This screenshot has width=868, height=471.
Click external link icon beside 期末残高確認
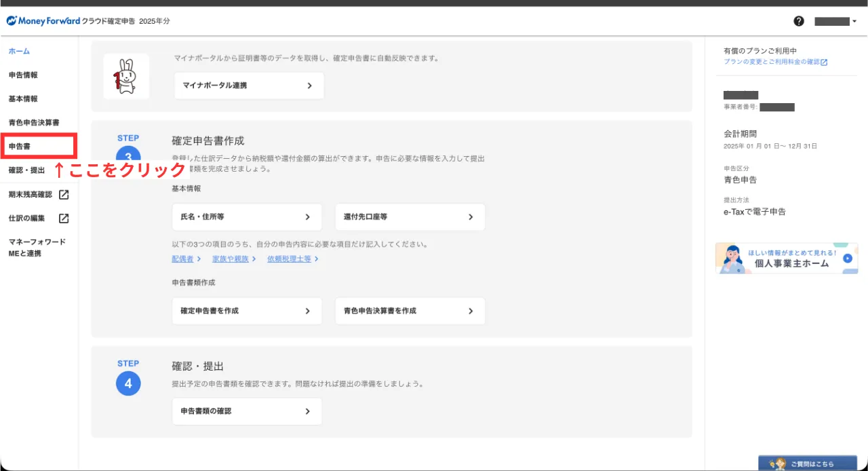click(64, 195)
